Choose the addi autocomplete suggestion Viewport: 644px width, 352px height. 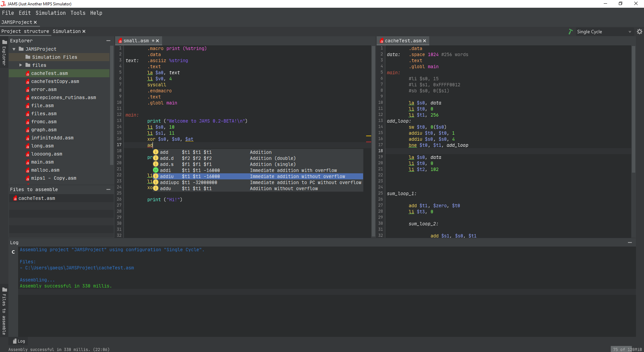tap(258, 170)
